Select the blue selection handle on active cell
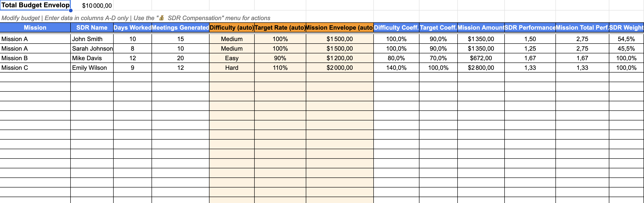Image resolution: width=644 pixels, height=203 pixels. tap(71, 10)
